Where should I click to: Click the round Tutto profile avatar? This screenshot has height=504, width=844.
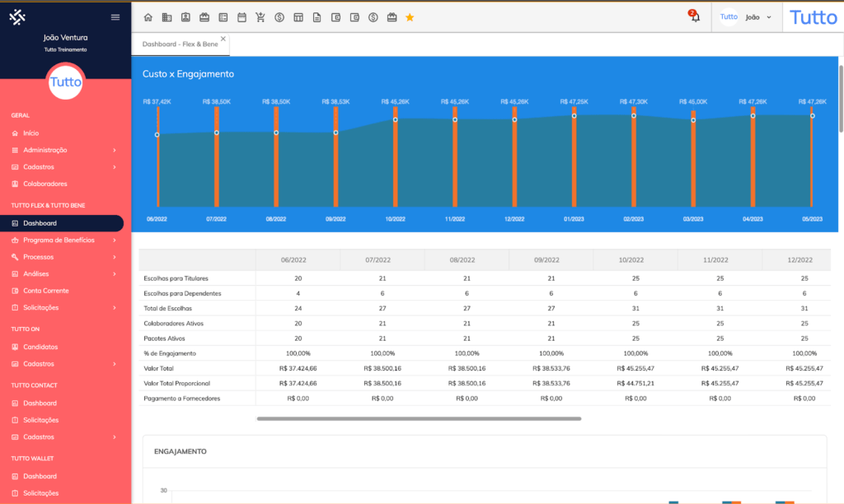pos(65,82)
